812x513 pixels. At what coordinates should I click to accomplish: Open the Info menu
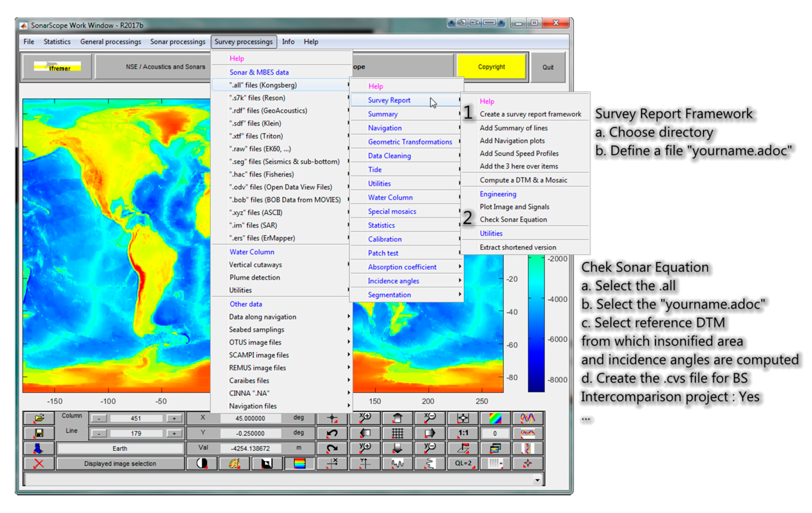pyautogui.click(x=288, y=42)
